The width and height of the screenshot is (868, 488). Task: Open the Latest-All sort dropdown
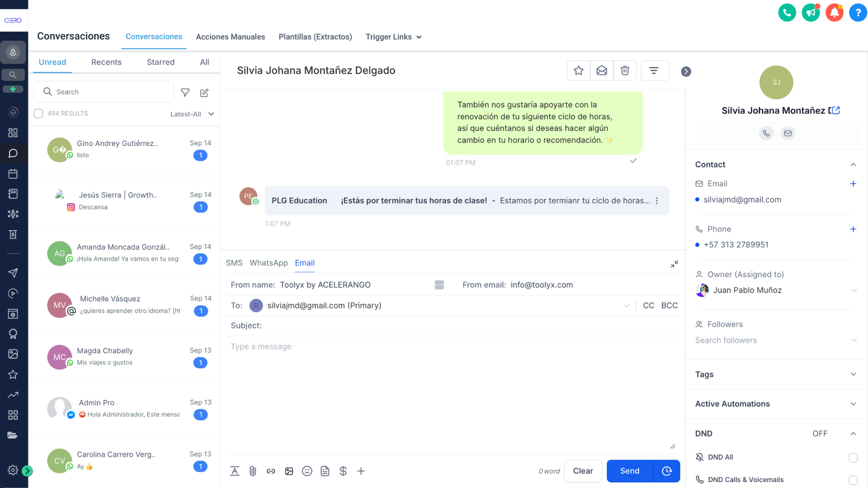point(192,114)
